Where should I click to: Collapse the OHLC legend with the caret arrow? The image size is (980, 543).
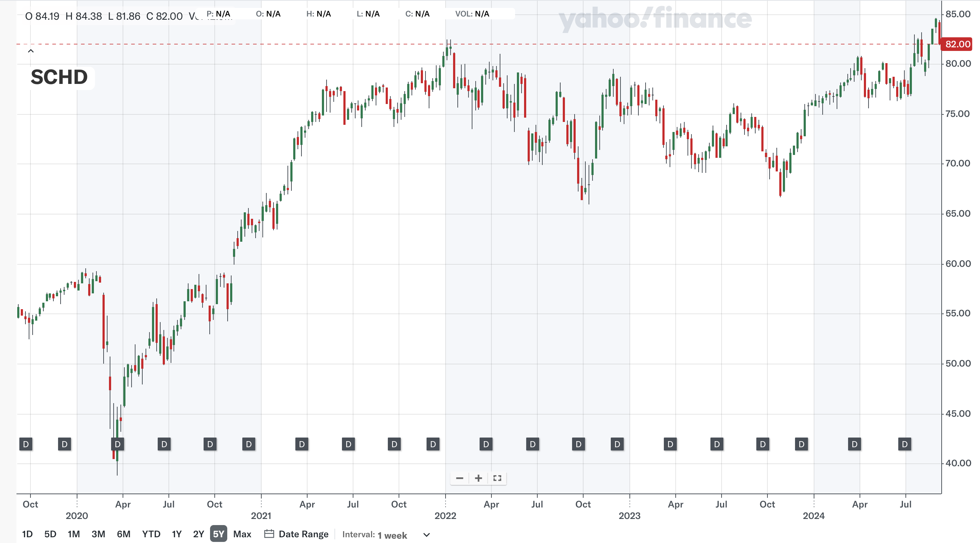(x=30, y=50)
